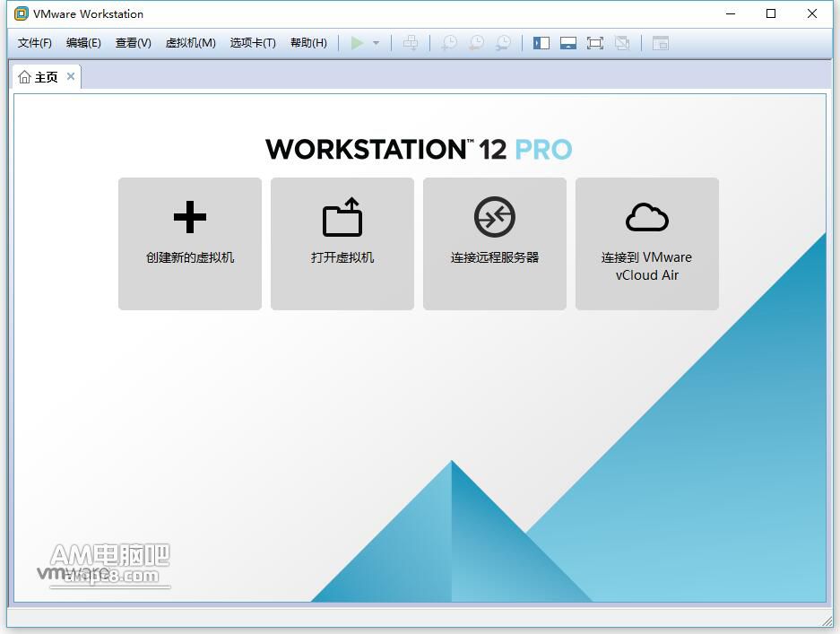Open the 文件(F) menu
The image size is (840, 634).
tap(35, 43)
